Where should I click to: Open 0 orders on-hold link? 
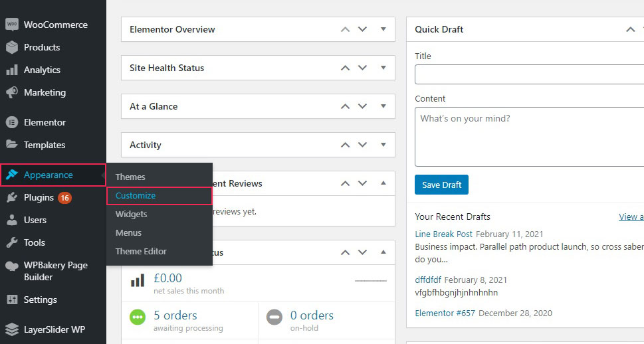(x=312, y=315)
